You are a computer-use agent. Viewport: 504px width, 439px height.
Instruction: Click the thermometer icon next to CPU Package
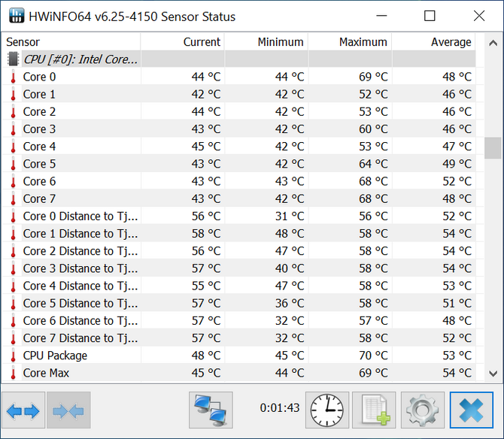click(14, 356)
